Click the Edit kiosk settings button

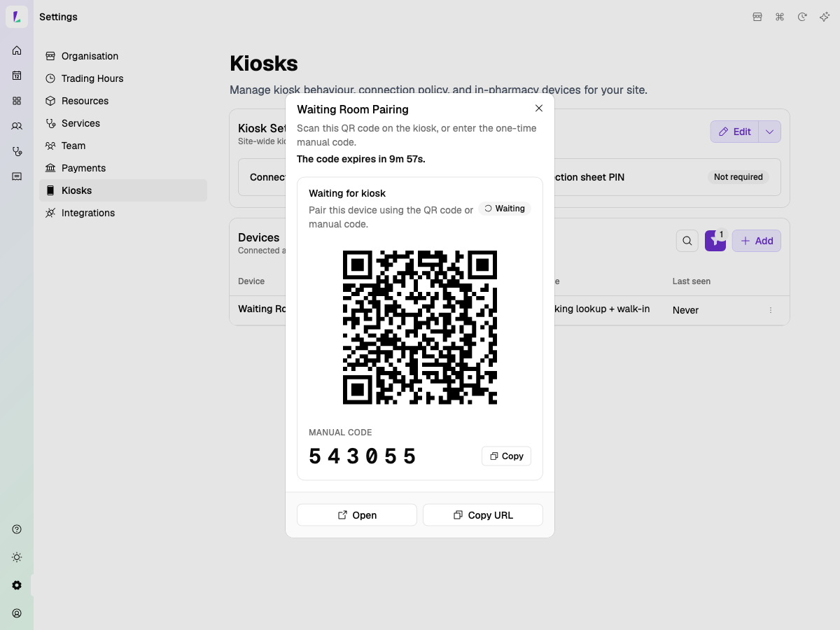pyautogui.click(x=735, y=132)
